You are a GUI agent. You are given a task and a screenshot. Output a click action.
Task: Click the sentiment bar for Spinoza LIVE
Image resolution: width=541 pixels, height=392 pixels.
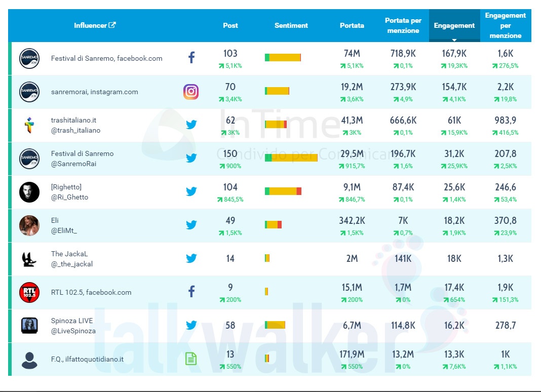pyautogui.click(x=275, y=325)
